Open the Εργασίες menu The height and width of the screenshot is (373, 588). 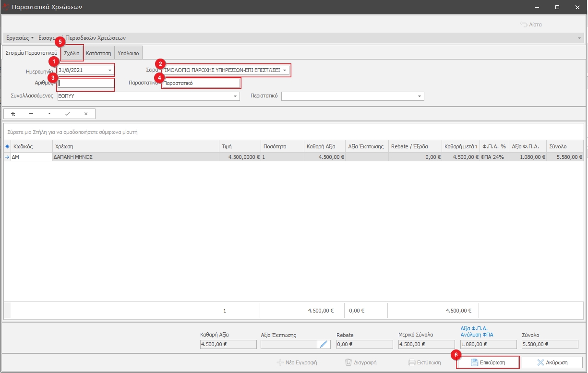tap(20, 38)
